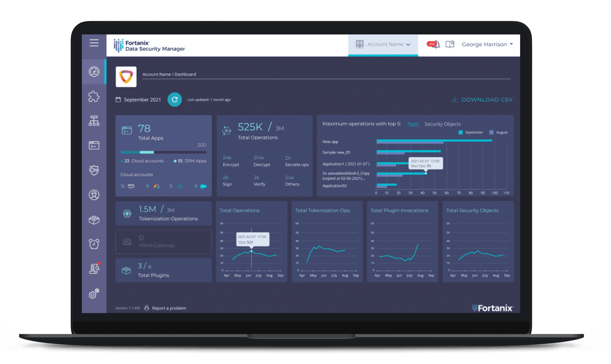Expand the Account Name dropdown
The height and width of the screenshot is (364, 611).
pyautogui.click(x=383, y=44)
